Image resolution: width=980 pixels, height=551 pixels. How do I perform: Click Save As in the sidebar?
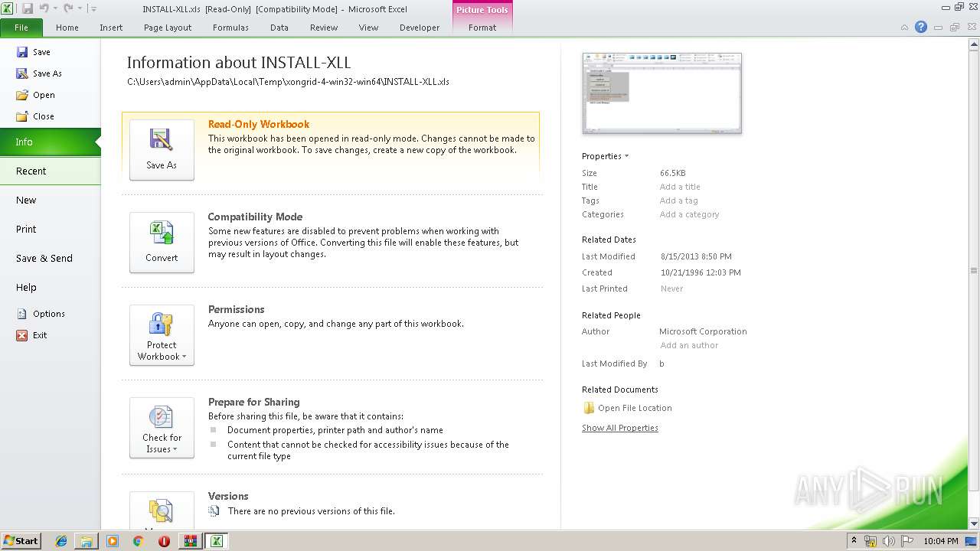click(x=38, y=73)
